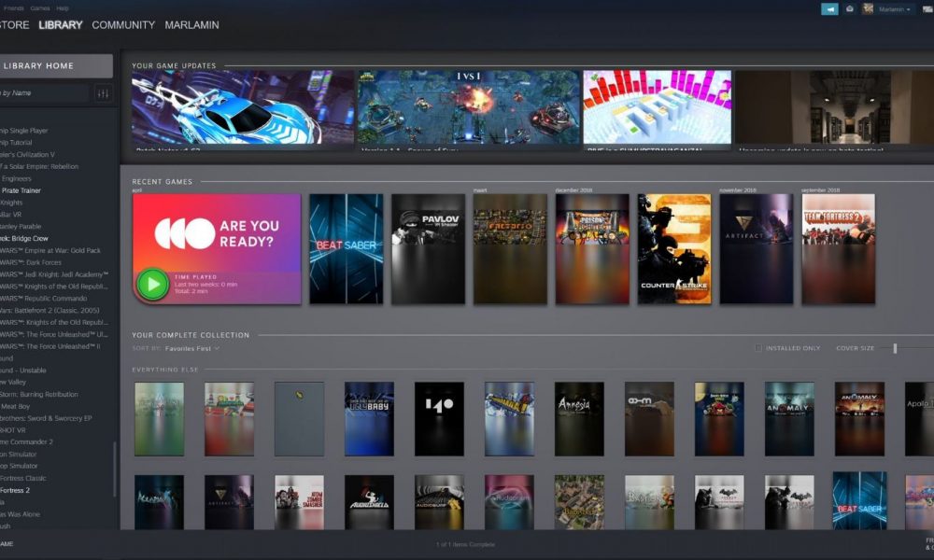Open the sidebar filter settings icon
Viewport: 934px width, 560px height.
point(103,93)
